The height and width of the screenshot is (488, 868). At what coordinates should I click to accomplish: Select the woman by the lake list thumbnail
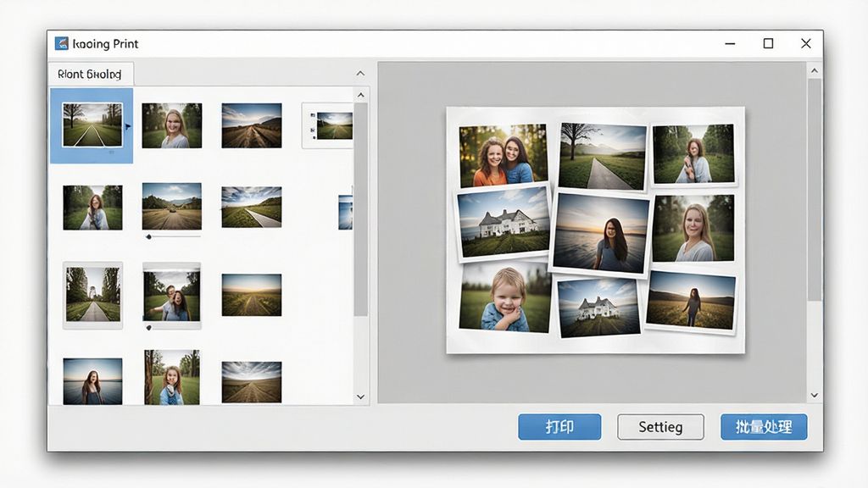click(92, 381)
